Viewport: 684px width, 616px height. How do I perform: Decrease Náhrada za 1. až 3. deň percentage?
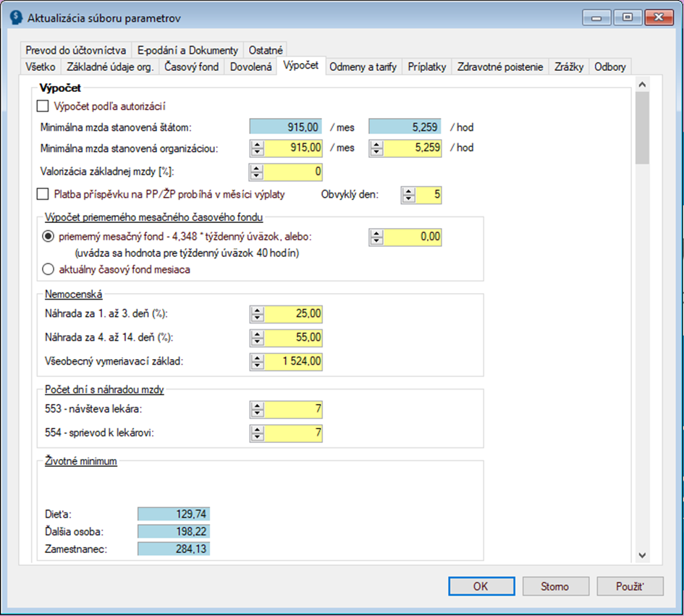(257, 318)
